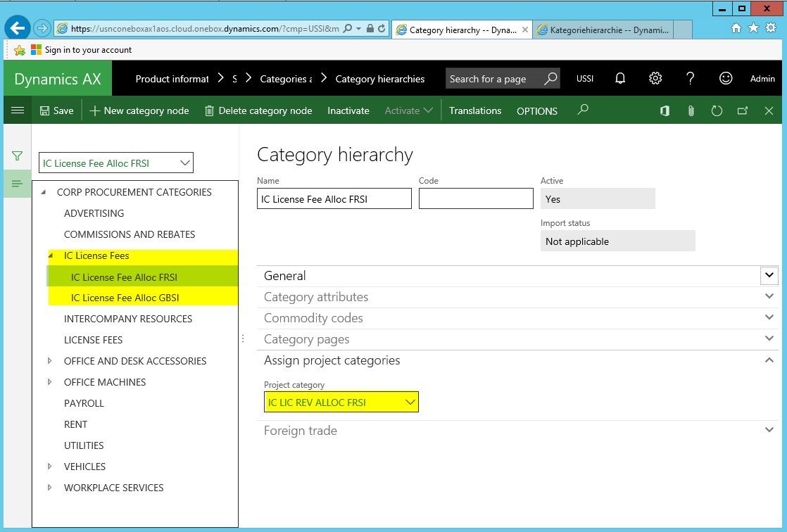
Task: Open the hamburger navigation menu
Action: coord(18,110)
